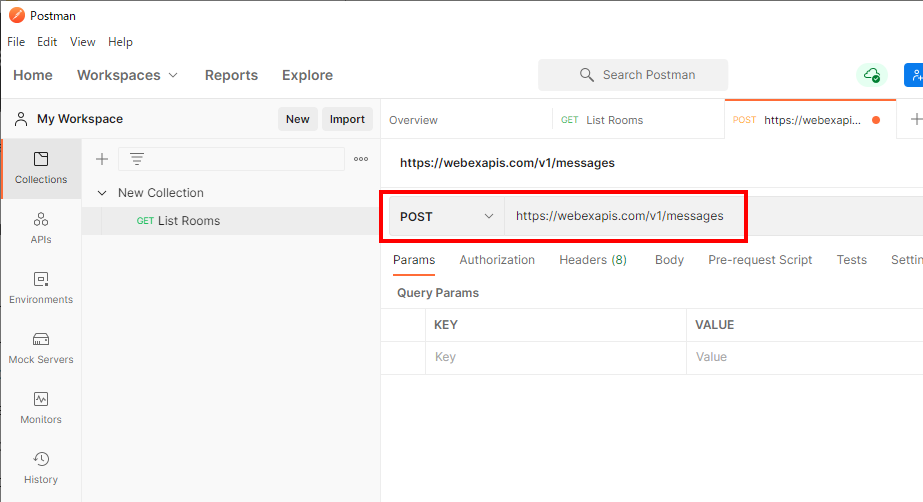Collapse the New Collection tree

[x=102, y=193]
